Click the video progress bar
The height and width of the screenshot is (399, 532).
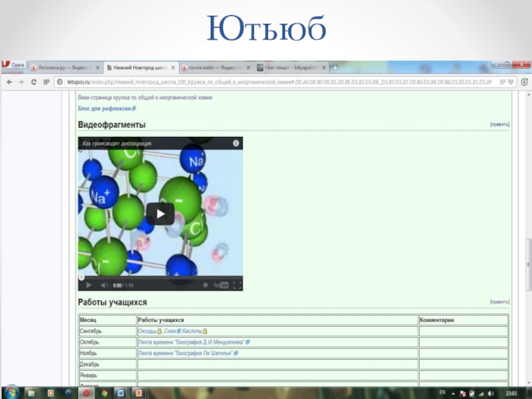tap(160, 277)
